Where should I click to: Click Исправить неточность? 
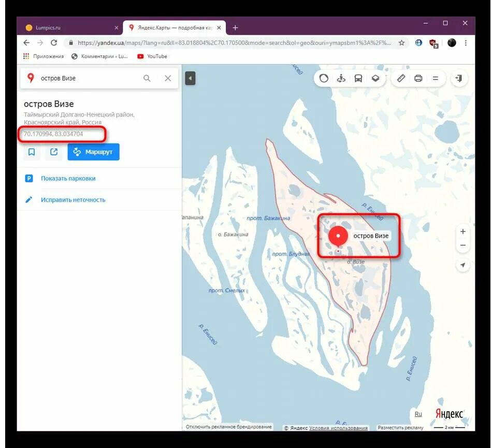click(x=73, y=200)
